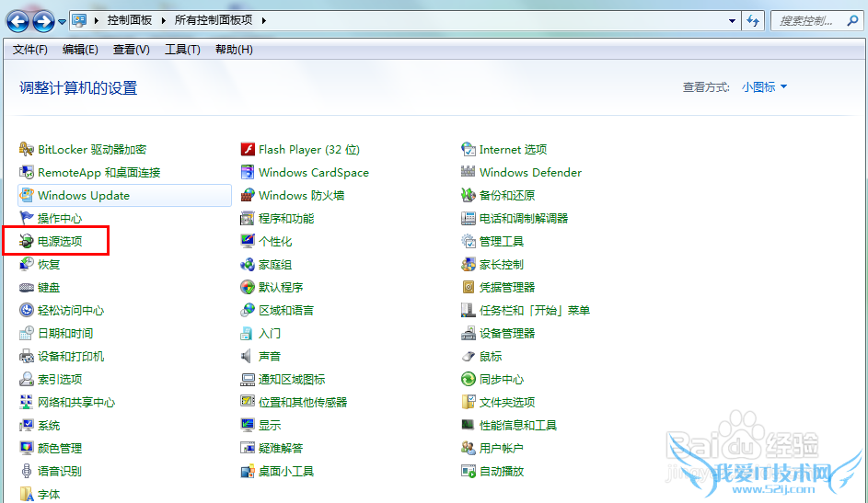Image resolution: width=868 pixels, height=503 pixels.
Task: Open the 查看(V) menu
Action: [x=132, y=50]
